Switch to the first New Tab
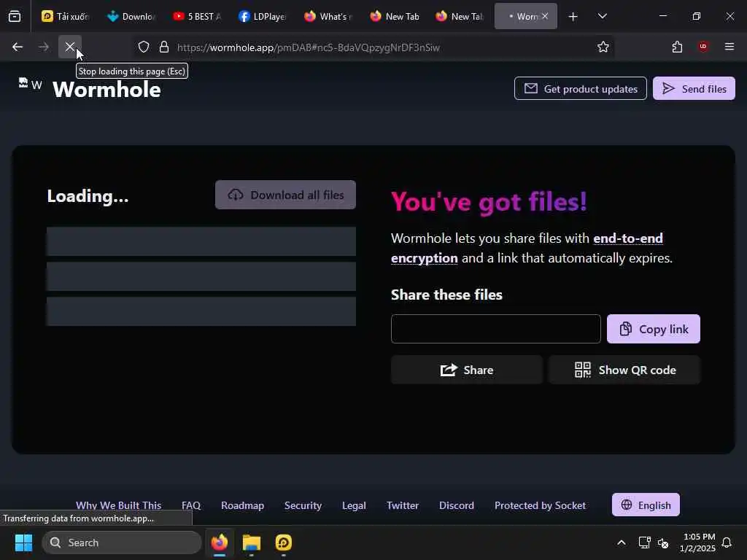 click(x=394, y=16)
